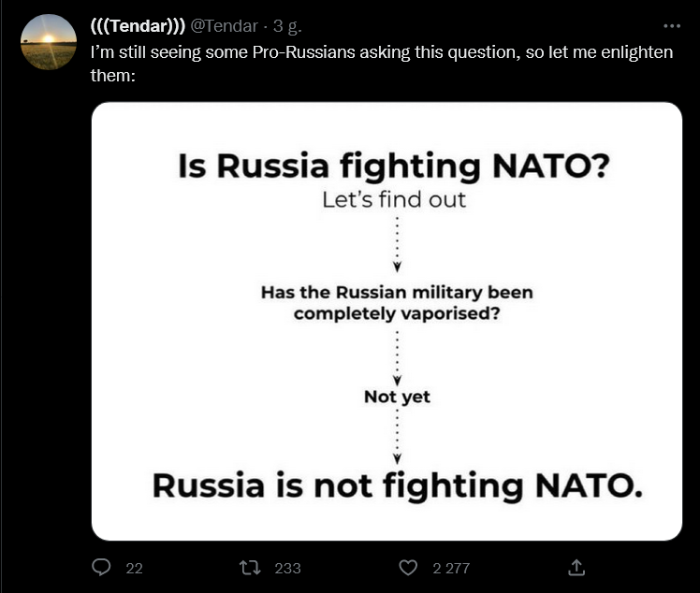The image size is (700, 593).
Task: Click 'Let's find out' text in image
Action: pyautogui.click(x=394, y=199)
